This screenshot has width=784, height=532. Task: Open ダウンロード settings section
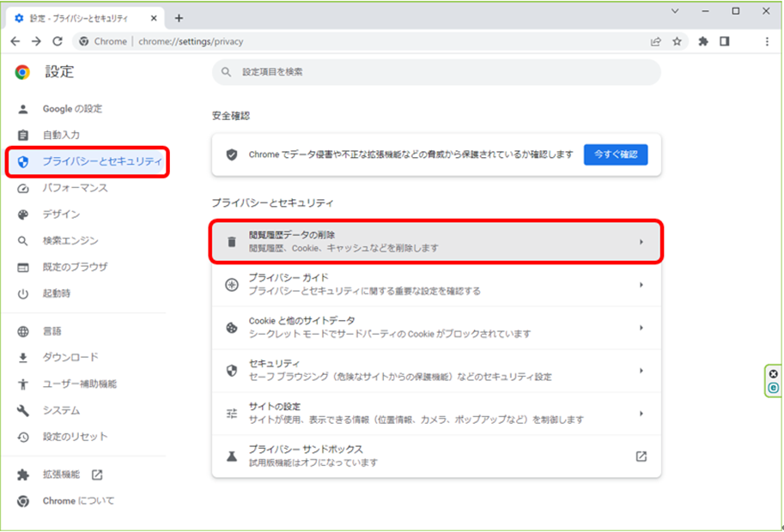pyautogui.click(x=70, y=357)
